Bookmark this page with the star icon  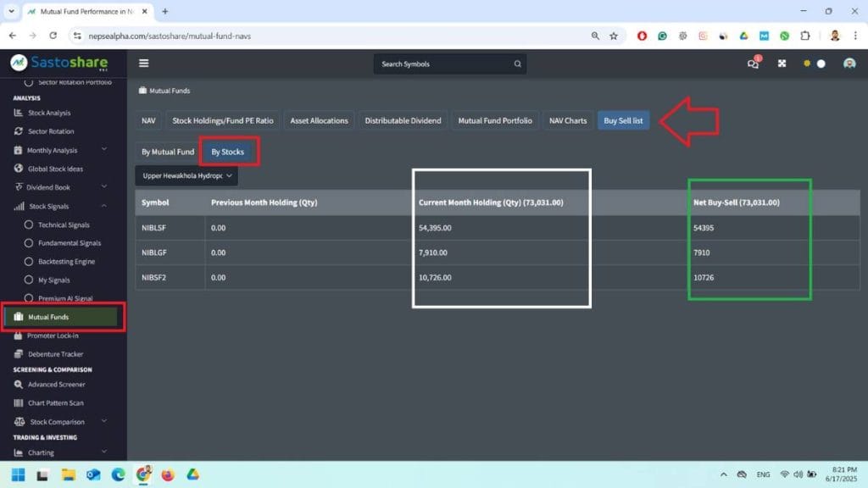click(x=614, y=36)
